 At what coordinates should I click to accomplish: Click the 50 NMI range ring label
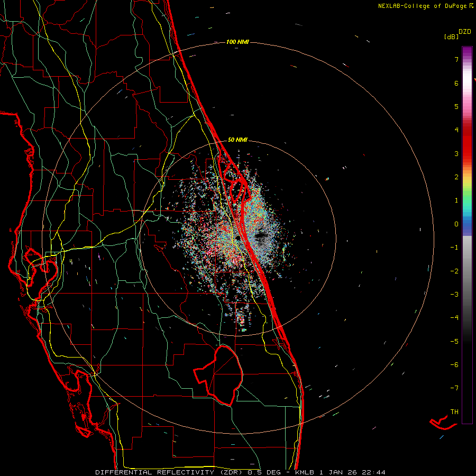coord(237,140)
